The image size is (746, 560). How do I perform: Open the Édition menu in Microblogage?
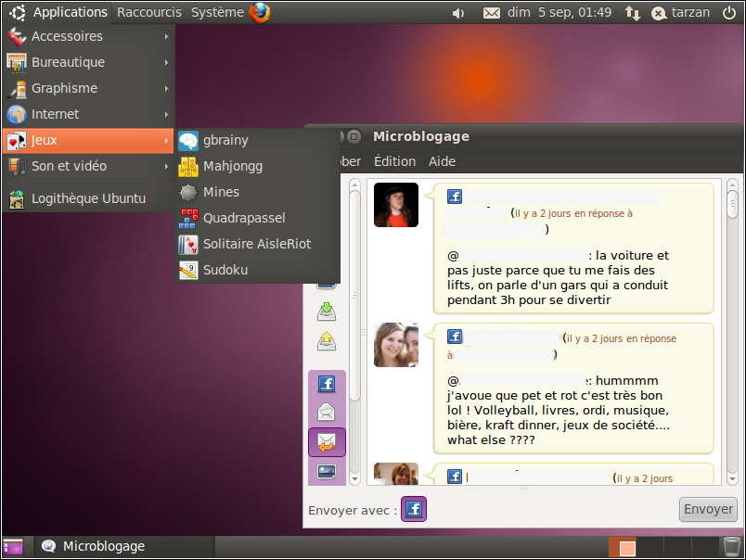click(x=394, y=161)
